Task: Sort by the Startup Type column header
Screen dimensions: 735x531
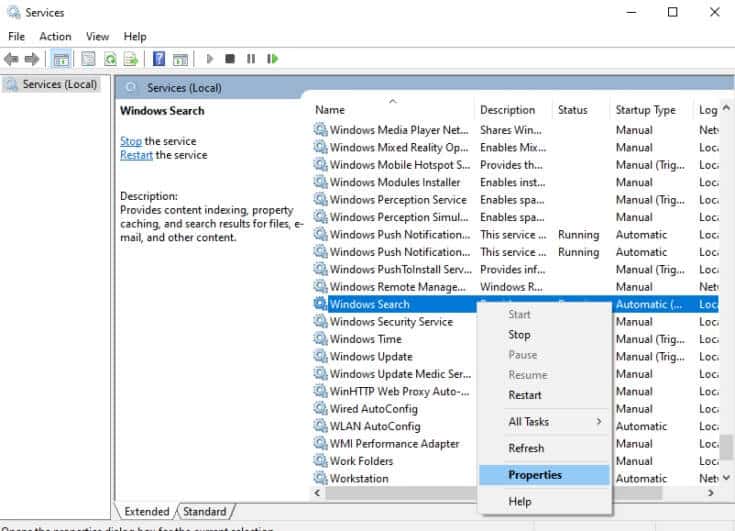Action: [652, 110]
